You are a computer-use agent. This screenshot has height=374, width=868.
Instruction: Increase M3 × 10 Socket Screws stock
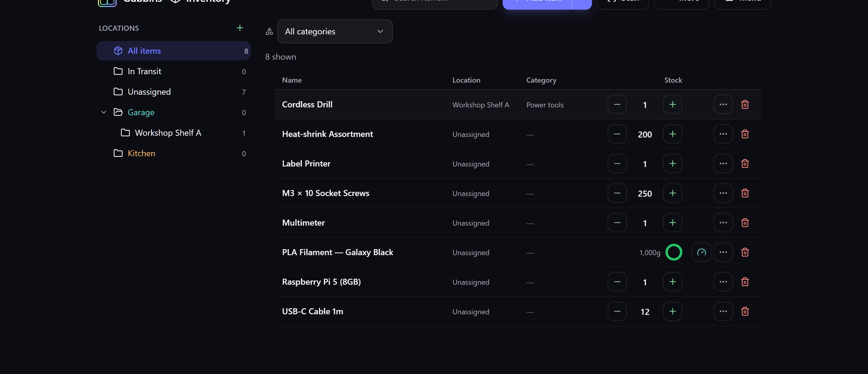pyautogui.click(x=672, y=193)
